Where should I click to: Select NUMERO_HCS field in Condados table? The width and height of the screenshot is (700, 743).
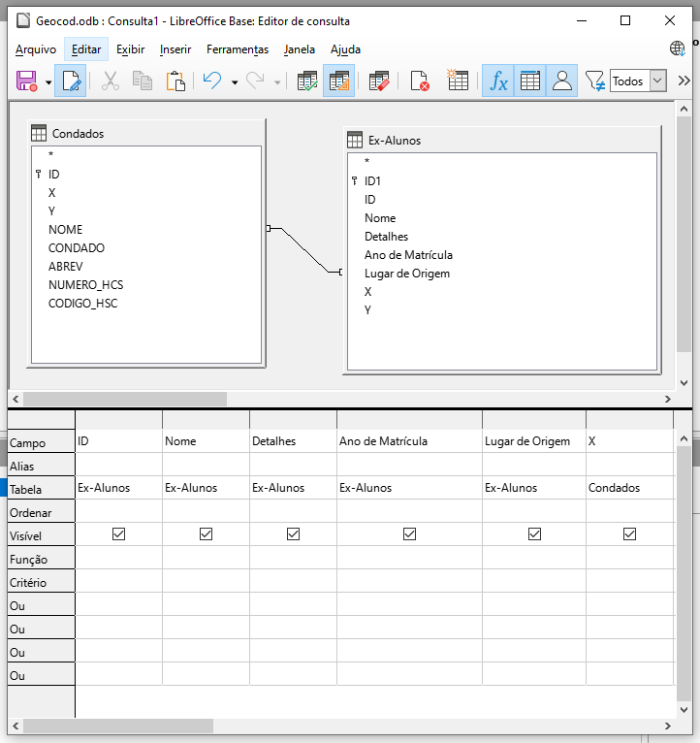click(x=85, y=285)
